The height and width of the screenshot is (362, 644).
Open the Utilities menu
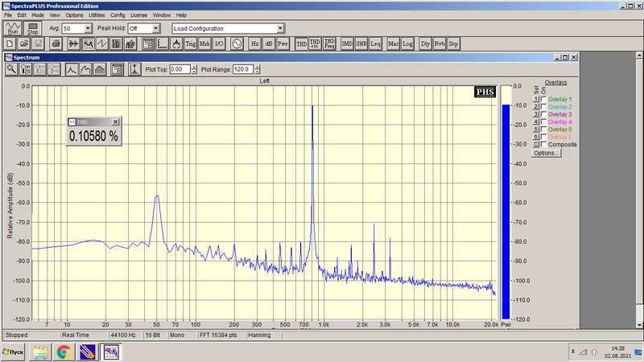(x=97, y=14)
